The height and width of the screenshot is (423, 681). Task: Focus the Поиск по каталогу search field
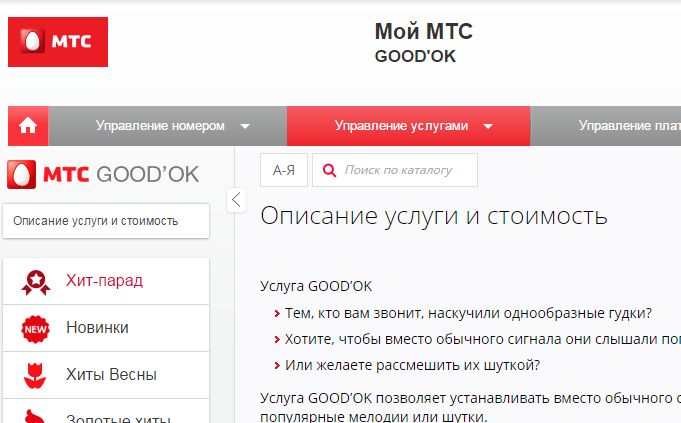pyautogui.click(x=395, y=170)
